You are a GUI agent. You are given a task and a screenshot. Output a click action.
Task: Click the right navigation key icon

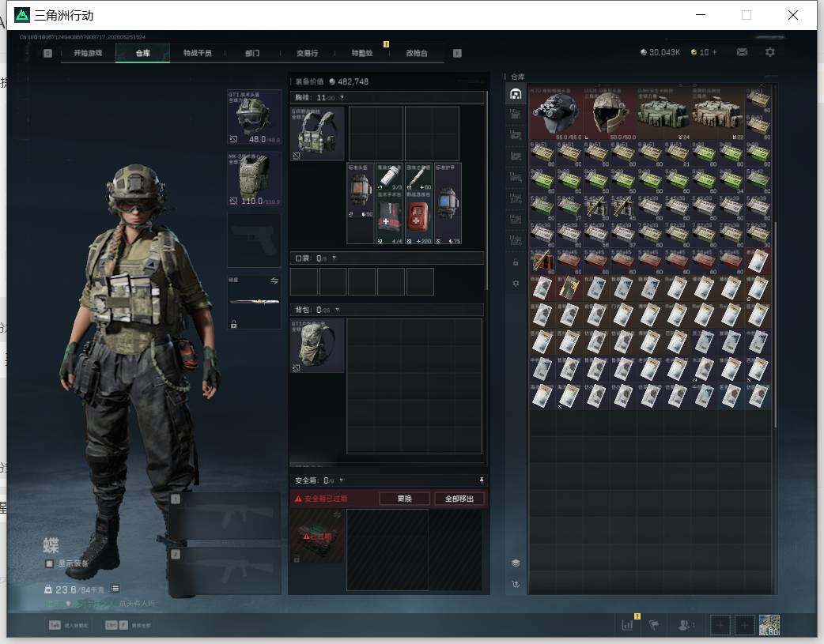(x=457, y=53)
